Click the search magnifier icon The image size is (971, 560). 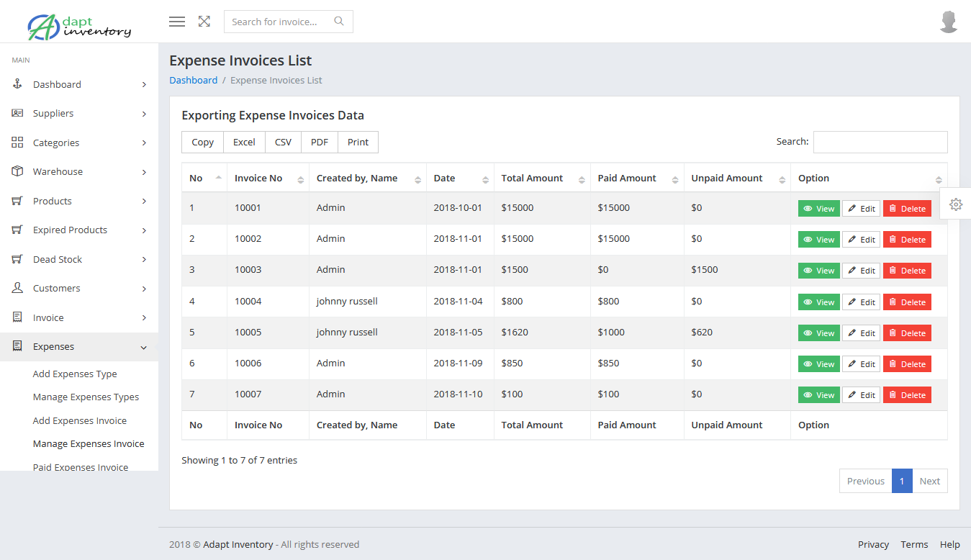click(x=339, y=22)
